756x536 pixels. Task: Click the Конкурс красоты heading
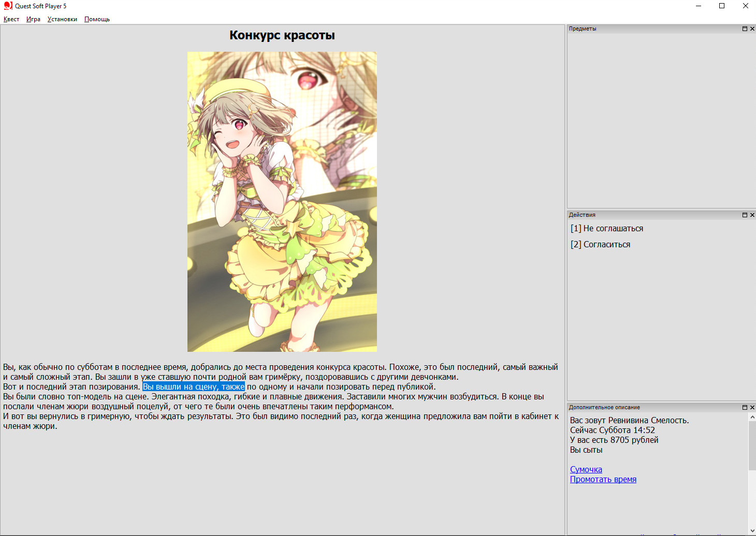282,35
